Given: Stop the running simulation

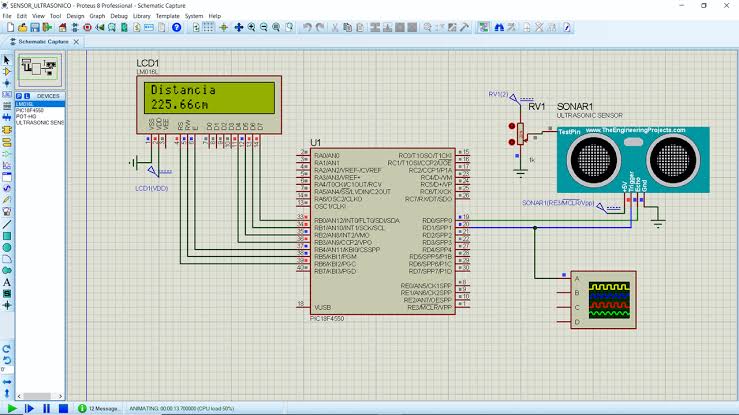Looking at the screenshot, I should [63, 408].
